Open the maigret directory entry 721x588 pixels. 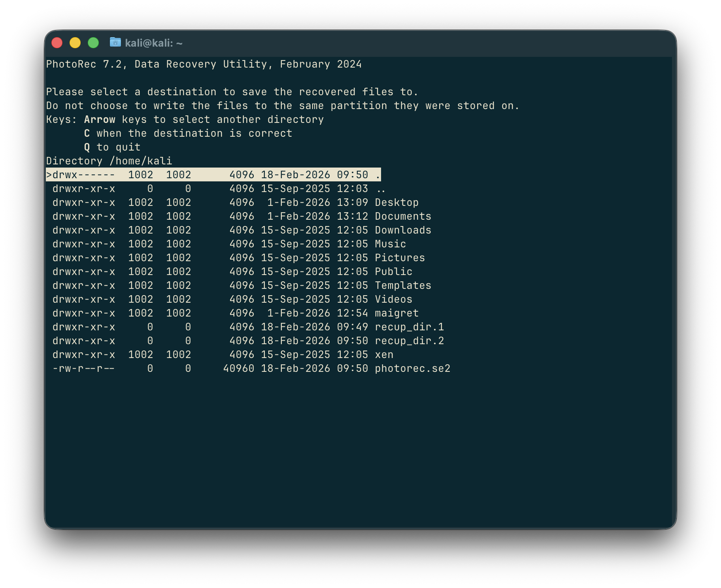point(396,313)
